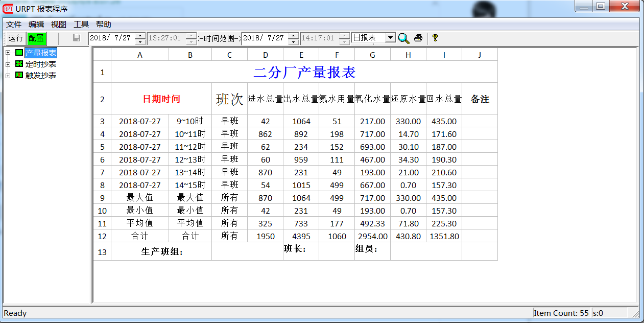This screenshot has height=323, width=644.
Task: Open the 工具 menu
Action: pyautogui.click(x=81, y=24)
